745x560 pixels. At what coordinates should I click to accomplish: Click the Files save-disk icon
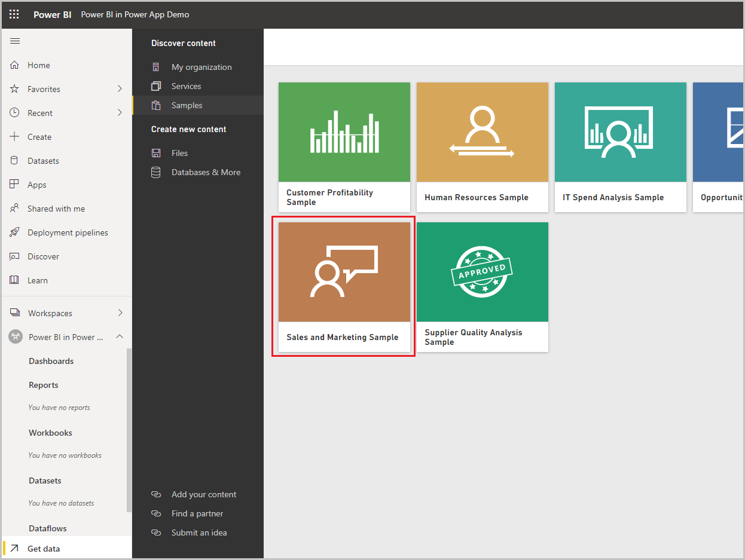pyautogui.click(x=156, y=153)
